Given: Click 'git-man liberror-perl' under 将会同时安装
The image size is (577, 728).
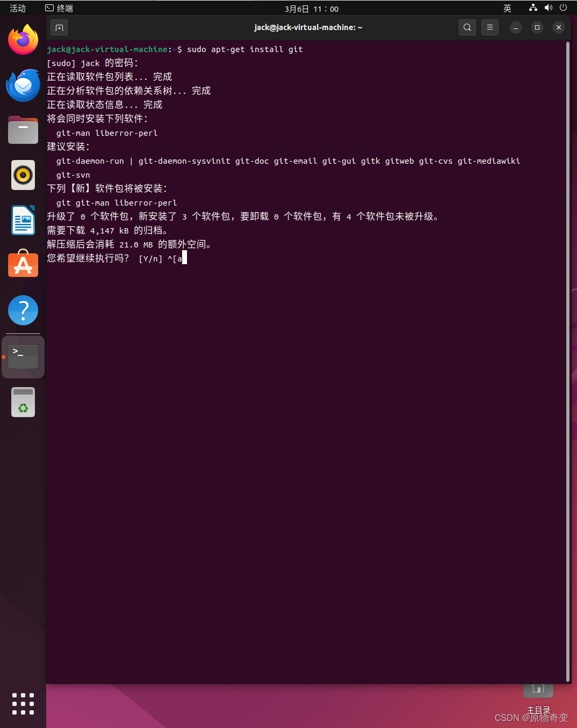Looking at the screenshot, I should 107,133.
